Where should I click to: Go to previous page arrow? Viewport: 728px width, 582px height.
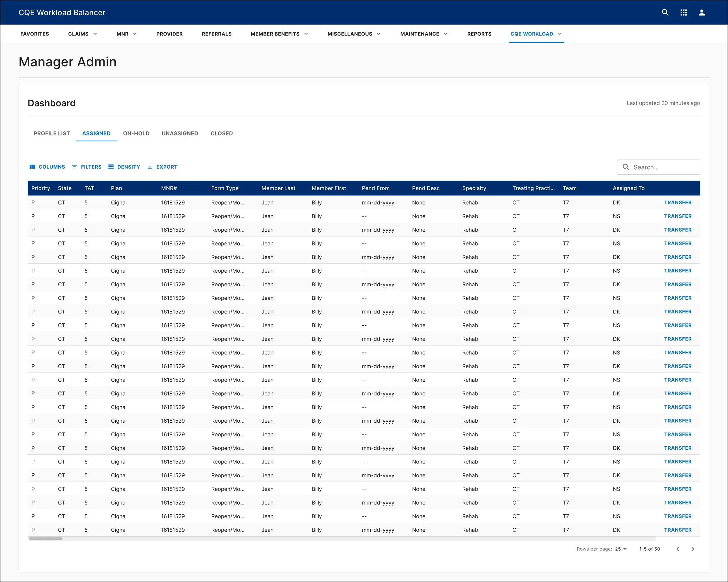tap(677, 549)
